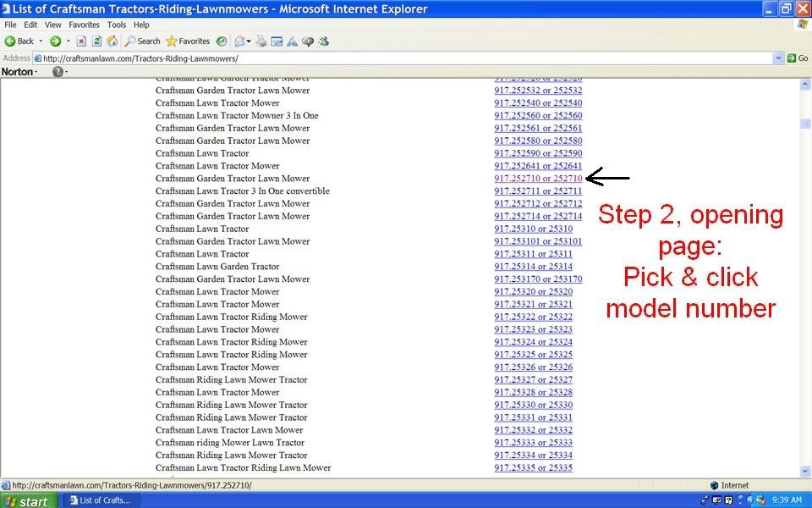Go to the Home page
The width and height of the screenshot is (812, 508).
click(x=112, y=41)
